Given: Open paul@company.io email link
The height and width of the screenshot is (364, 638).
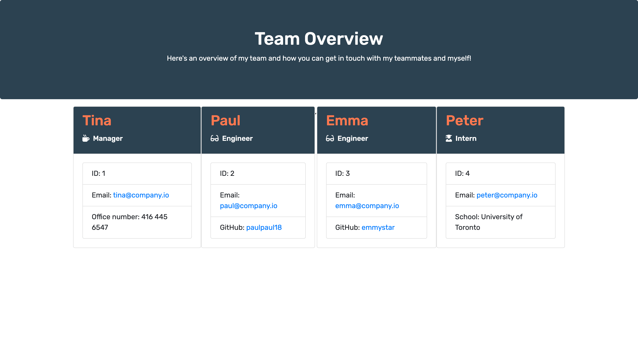Looking at the screenshot, I should click(249, 206).
